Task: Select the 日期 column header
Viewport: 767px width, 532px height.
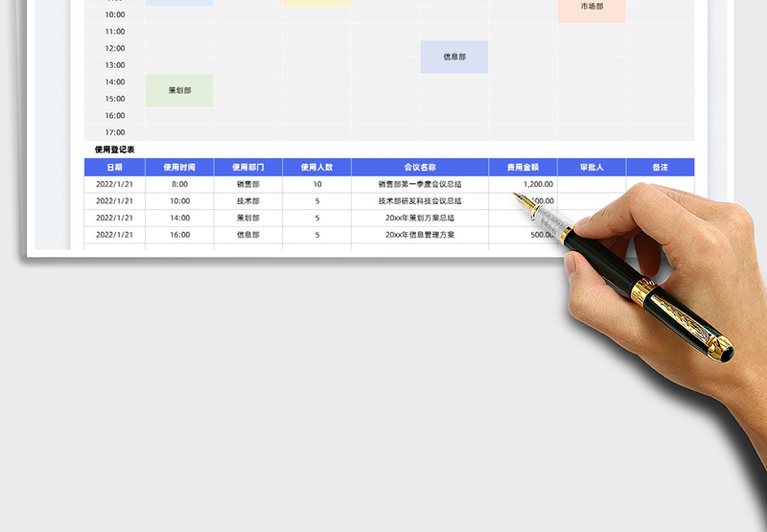Action: tap(115, 167)
